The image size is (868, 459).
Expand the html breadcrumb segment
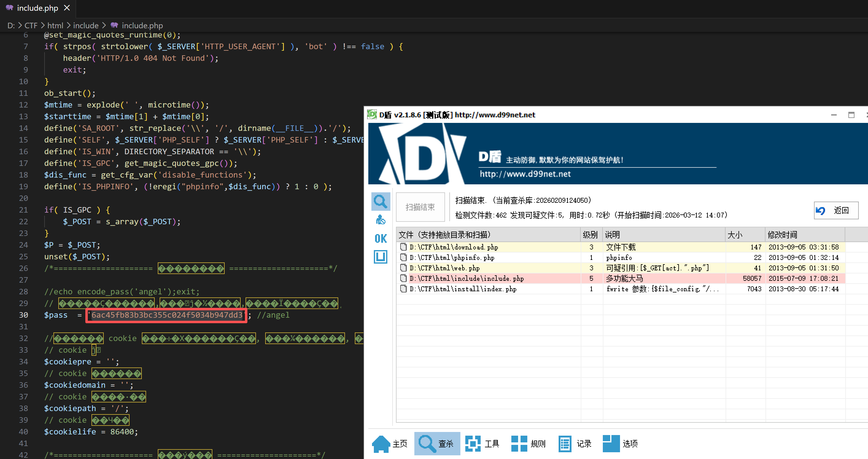pos(55,25)
